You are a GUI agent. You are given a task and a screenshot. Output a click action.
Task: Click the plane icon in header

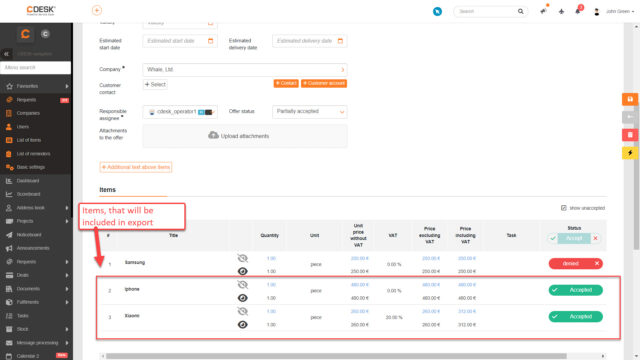561,11
